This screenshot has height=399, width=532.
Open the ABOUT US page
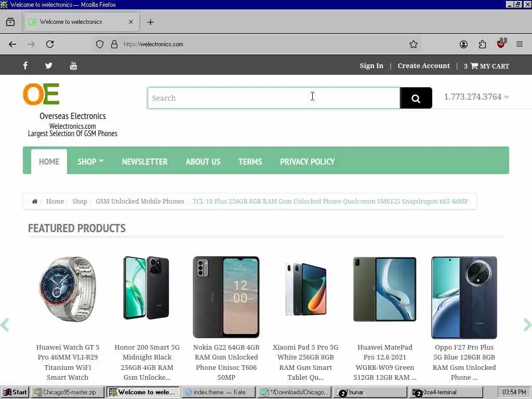pyautogui.click(x=203, y=162)
